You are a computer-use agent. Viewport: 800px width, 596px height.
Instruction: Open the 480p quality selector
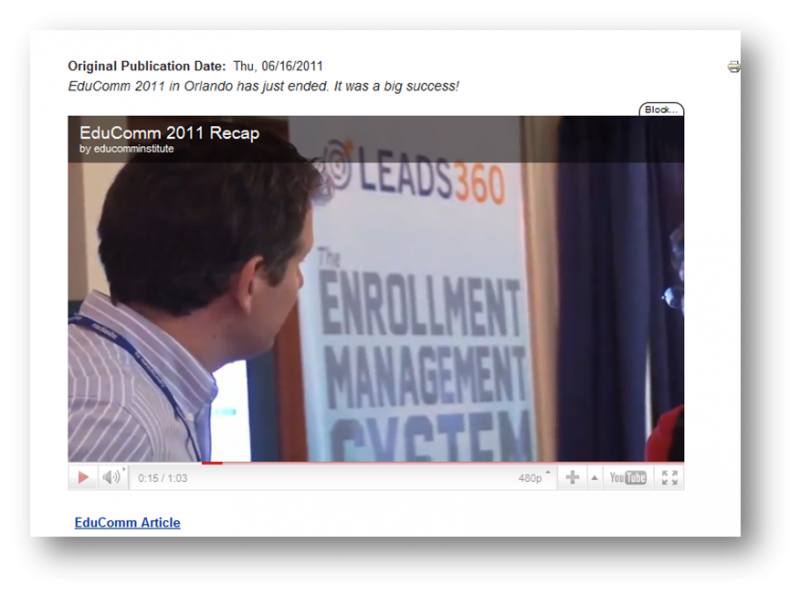[532, 478]
